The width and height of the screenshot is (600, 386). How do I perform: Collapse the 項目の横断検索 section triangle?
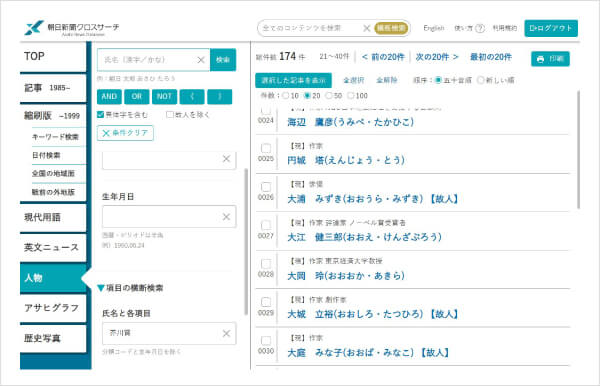click(101, 288)
